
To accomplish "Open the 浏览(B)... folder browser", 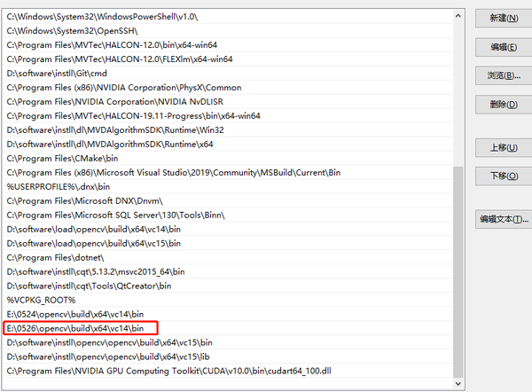I will pyautogui.click(x=504, y=75).
